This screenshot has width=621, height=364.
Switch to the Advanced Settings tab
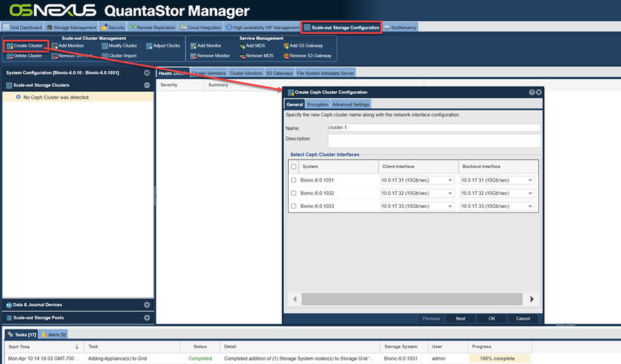pos(350,105)
